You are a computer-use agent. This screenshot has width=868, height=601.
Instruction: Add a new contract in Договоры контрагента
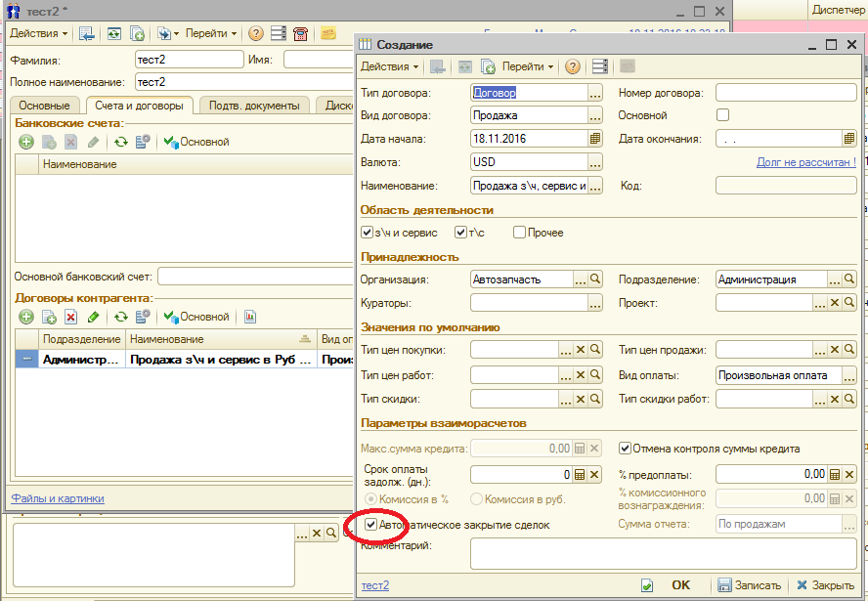[26, 317]
